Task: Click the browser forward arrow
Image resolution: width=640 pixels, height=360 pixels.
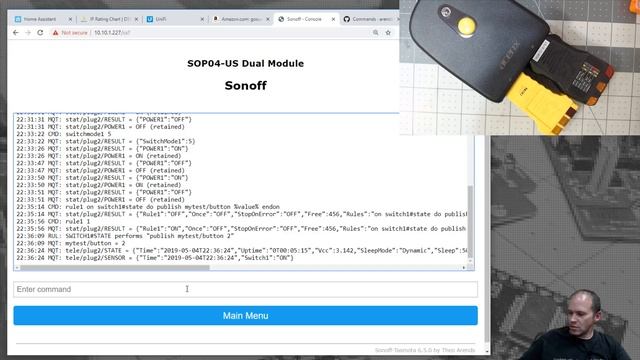Action: point(28,33)
